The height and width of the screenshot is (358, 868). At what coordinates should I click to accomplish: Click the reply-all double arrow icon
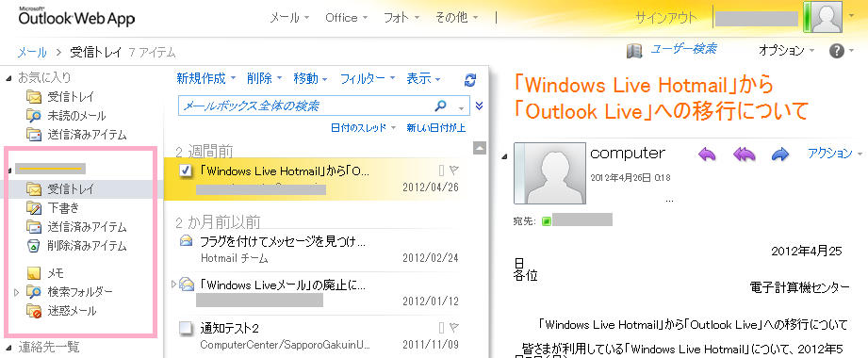click(x=744, y=155)
